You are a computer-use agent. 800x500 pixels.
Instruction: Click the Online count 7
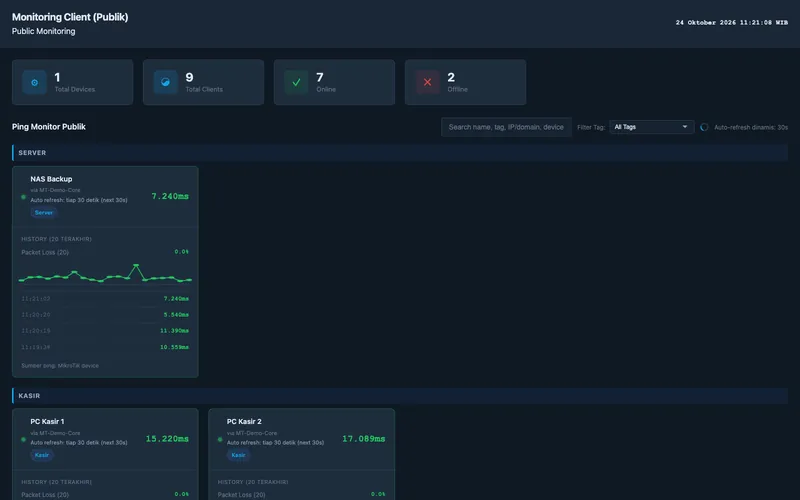pos(320,77)
